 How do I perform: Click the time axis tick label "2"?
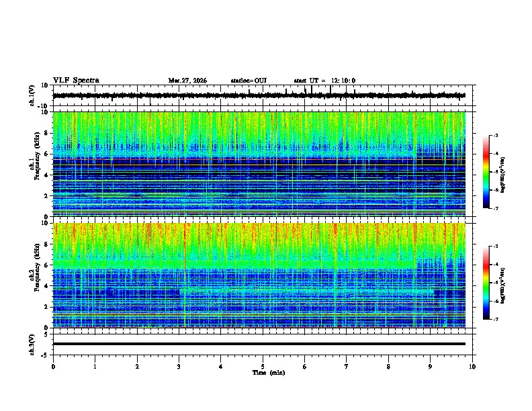tap(137, 367)
